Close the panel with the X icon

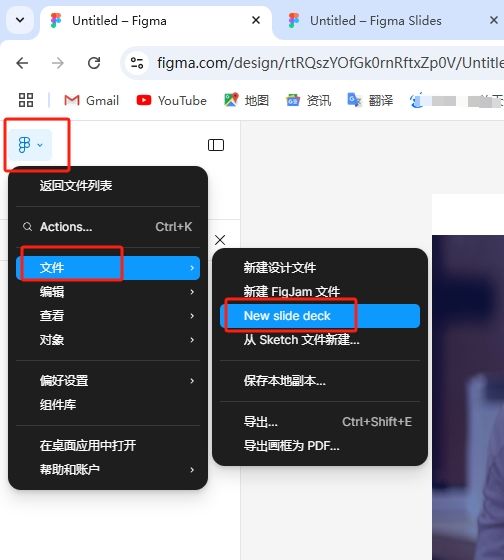[220, 240]
